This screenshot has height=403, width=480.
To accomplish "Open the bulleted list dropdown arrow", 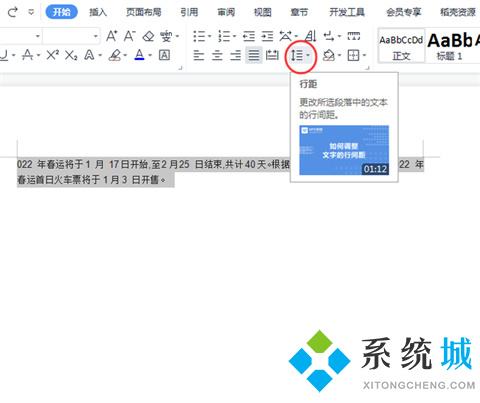I will (x=209, y=36).
